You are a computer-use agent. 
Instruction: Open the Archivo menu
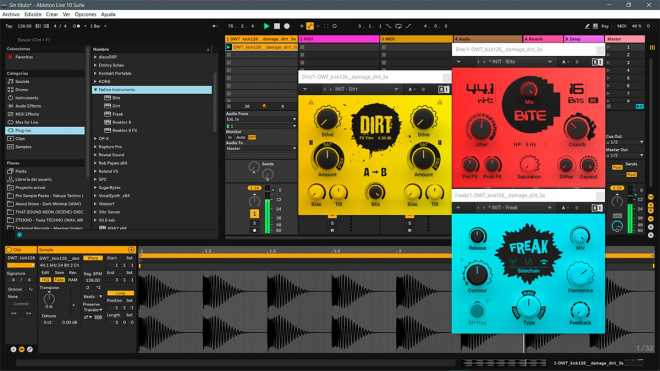(11, 14)
